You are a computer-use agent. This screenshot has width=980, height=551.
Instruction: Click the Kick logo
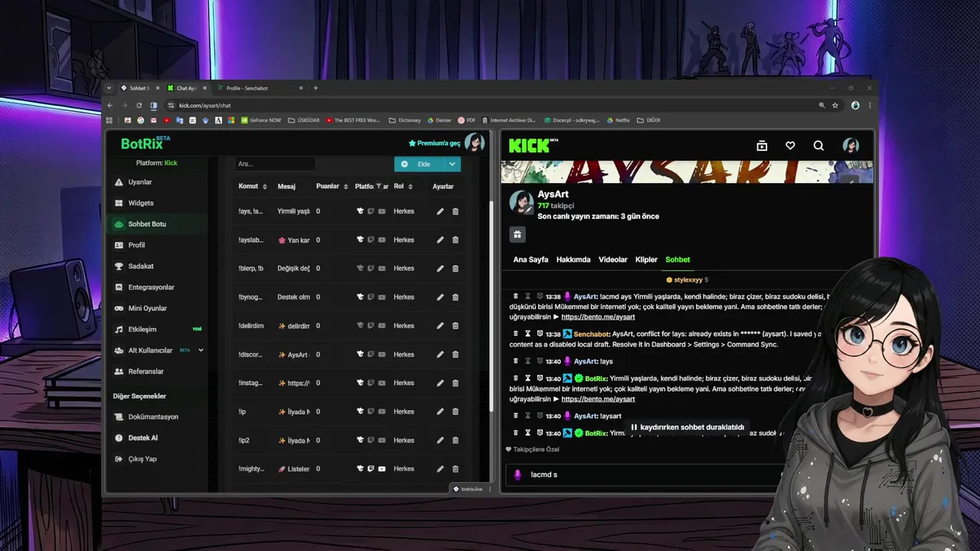[x=534, y=145]
